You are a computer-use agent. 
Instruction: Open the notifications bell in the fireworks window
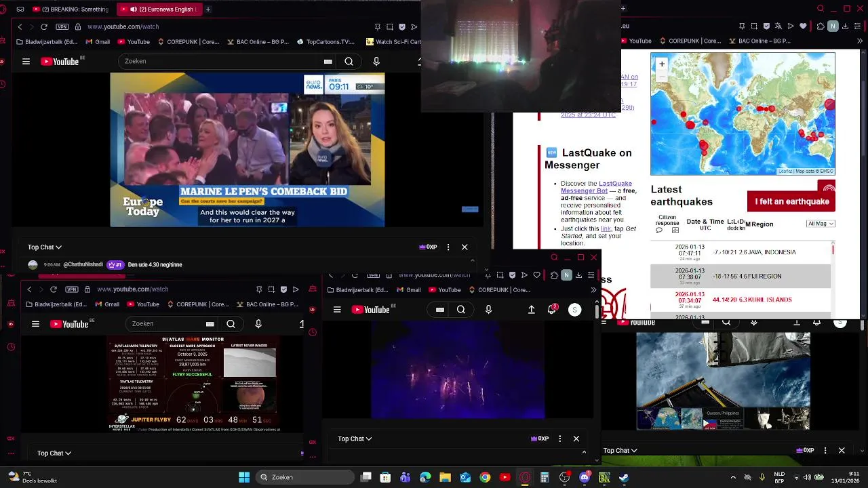coord(552,309)
